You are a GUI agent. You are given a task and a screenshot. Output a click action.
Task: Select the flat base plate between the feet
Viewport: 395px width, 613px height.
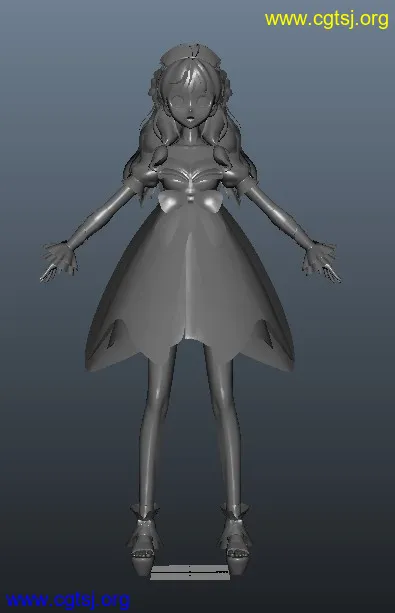point(190,572)
